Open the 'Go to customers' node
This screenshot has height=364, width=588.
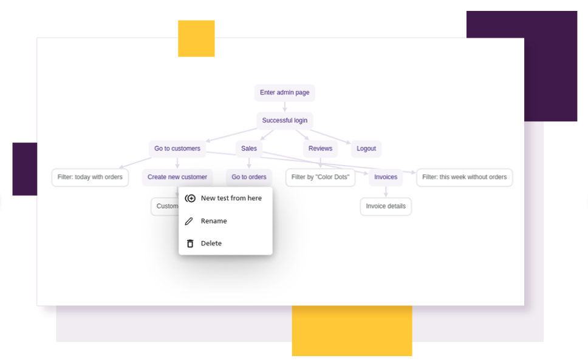177,149
